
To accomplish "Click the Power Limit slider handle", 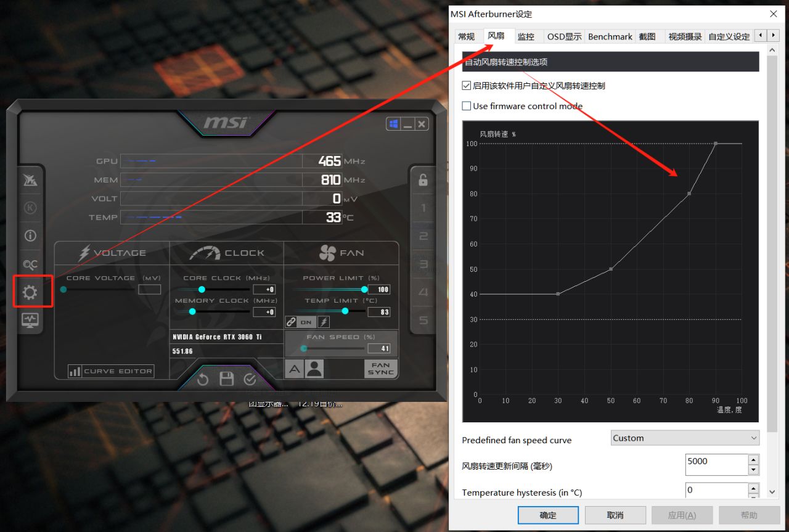I will click(x=364, y=289).
